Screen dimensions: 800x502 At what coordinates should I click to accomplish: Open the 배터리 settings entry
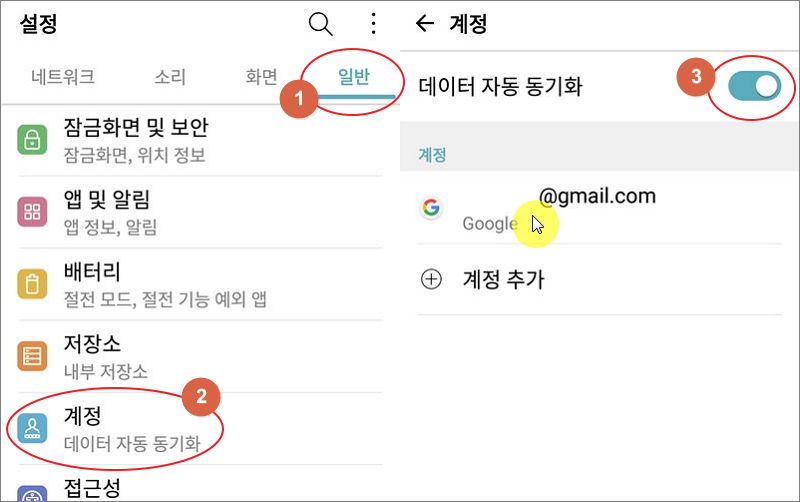click(200, 284)
